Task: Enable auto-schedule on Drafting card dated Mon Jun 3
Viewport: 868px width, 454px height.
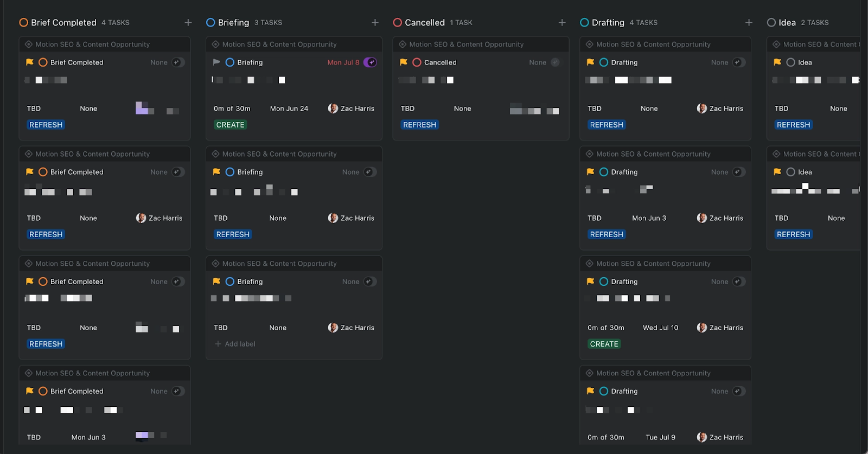Action: tap(739, 172)
